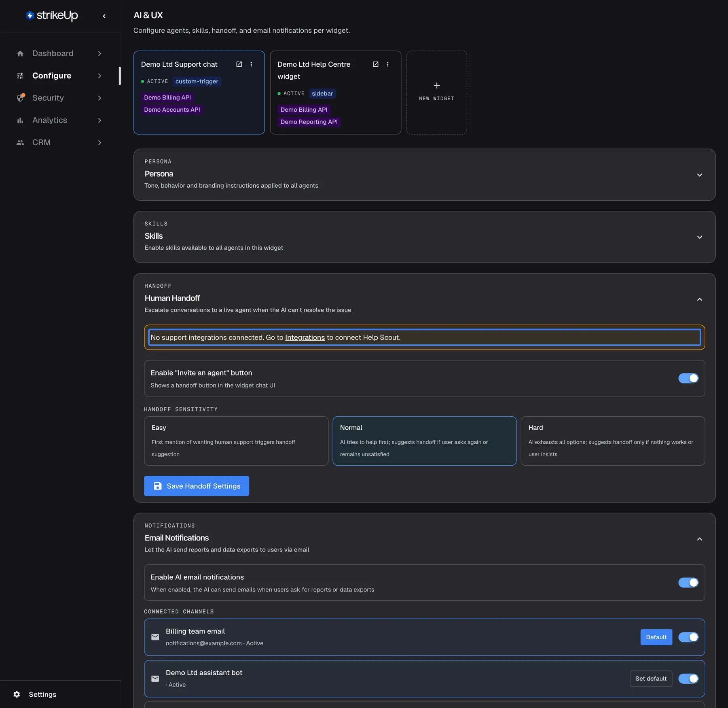Expand the Persona section
This screenshot has height=708, width=728.
700,175
